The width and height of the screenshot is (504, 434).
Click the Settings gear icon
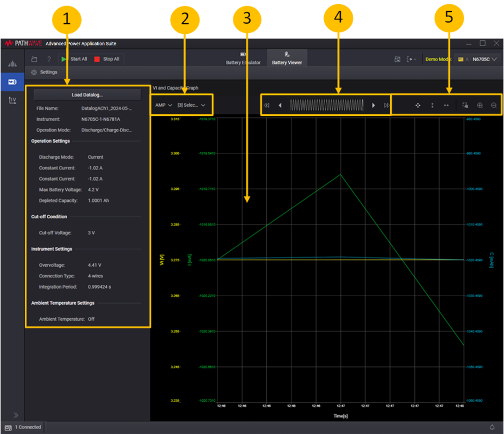click(x=34, y=72)
